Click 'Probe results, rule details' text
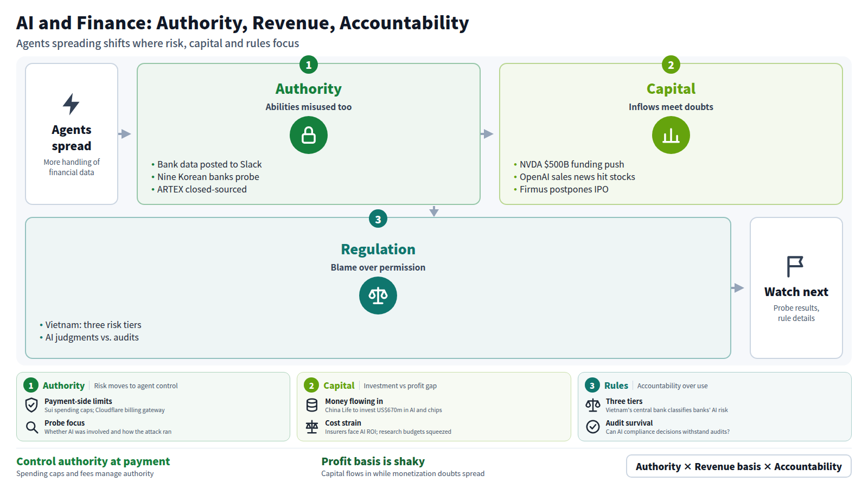The image size is (868, 488). (796, 313)
